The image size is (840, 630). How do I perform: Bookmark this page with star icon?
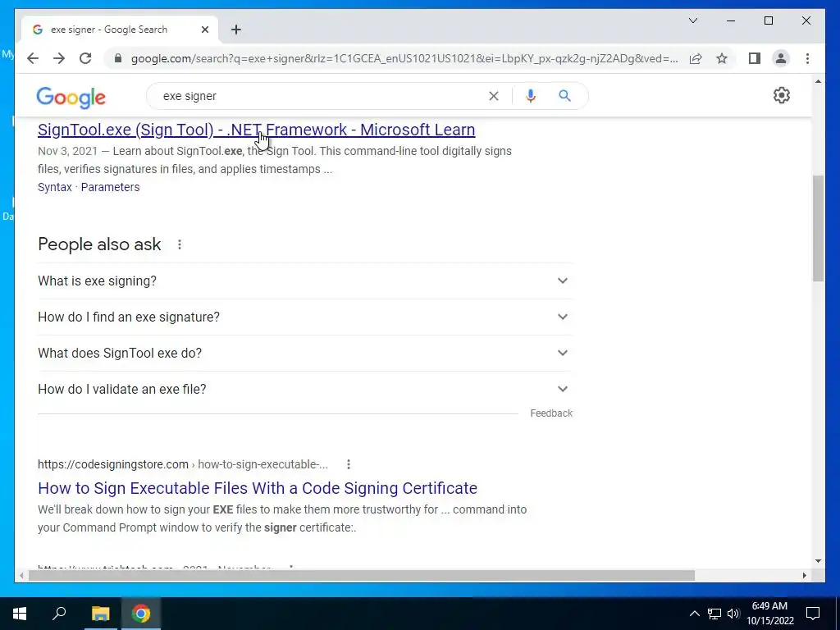722,58
